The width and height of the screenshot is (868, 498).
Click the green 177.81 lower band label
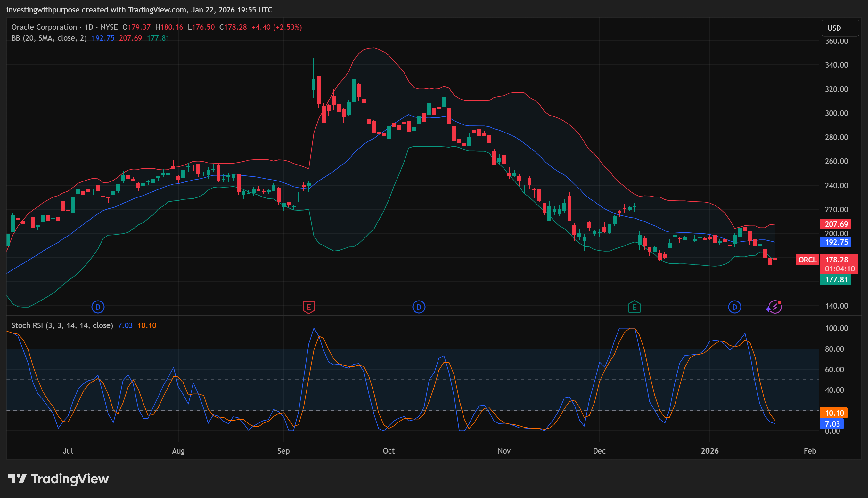point(836,279)
